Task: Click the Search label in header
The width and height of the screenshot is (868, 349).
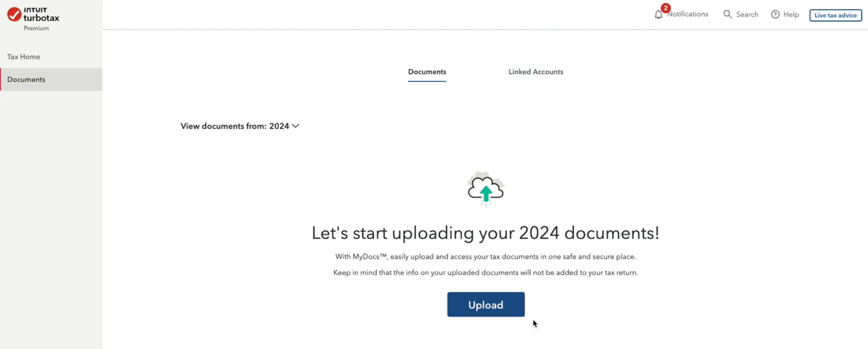Action: [x=747, y=15]
